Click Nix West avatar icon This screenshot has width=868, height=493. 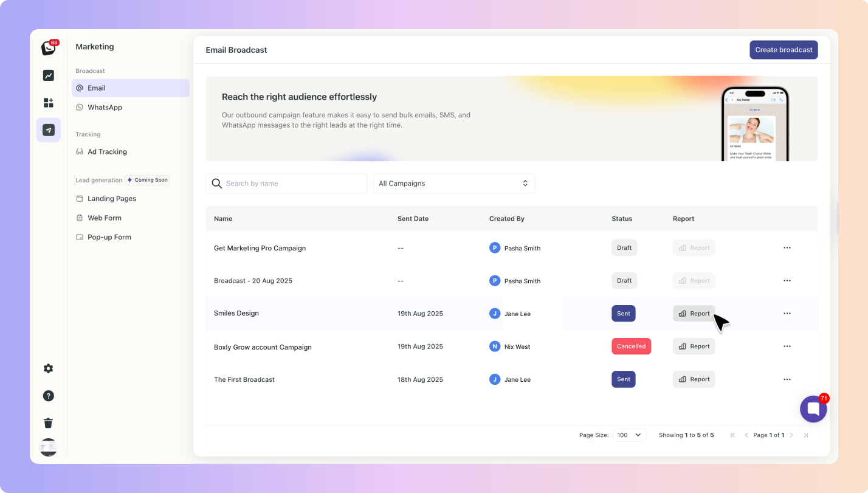pos(495,346)
